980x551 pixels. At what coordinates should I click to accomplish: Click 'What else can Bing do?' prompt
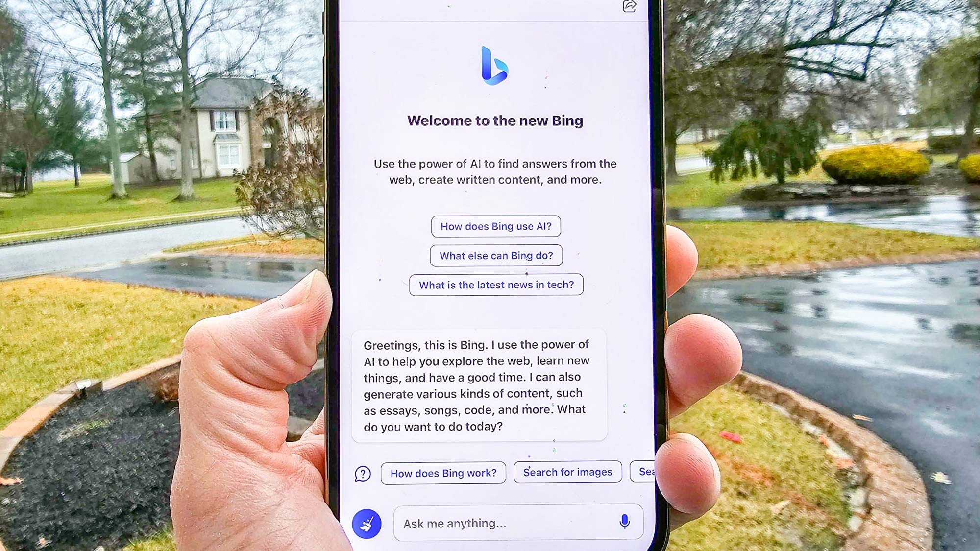pyautogui.click(x=496, y=255)
